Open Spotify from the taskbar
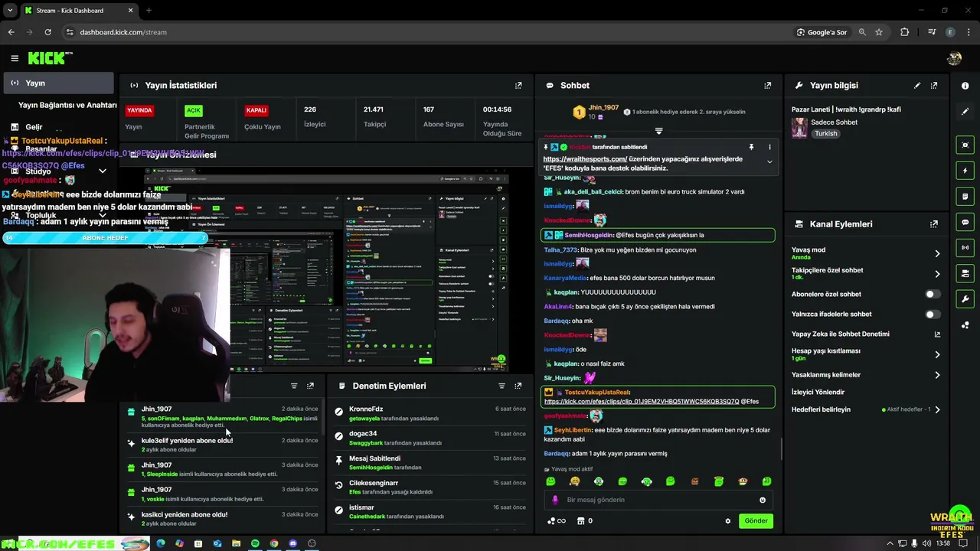 point(255,543)
